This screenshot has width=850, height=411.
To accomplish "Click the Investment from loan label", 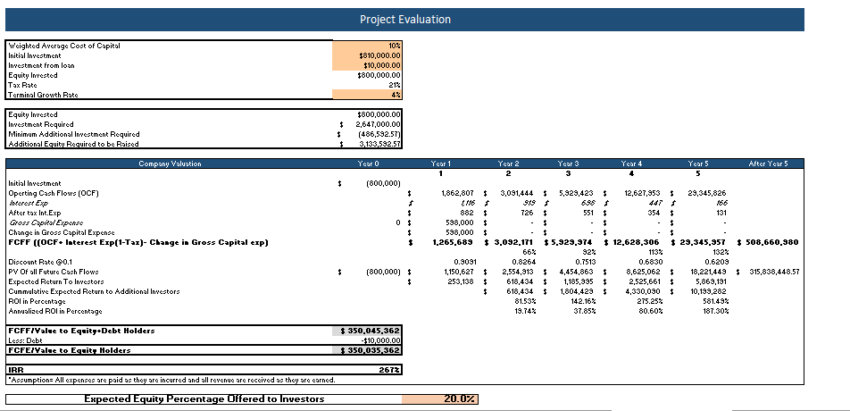I will tap(41, 65).
